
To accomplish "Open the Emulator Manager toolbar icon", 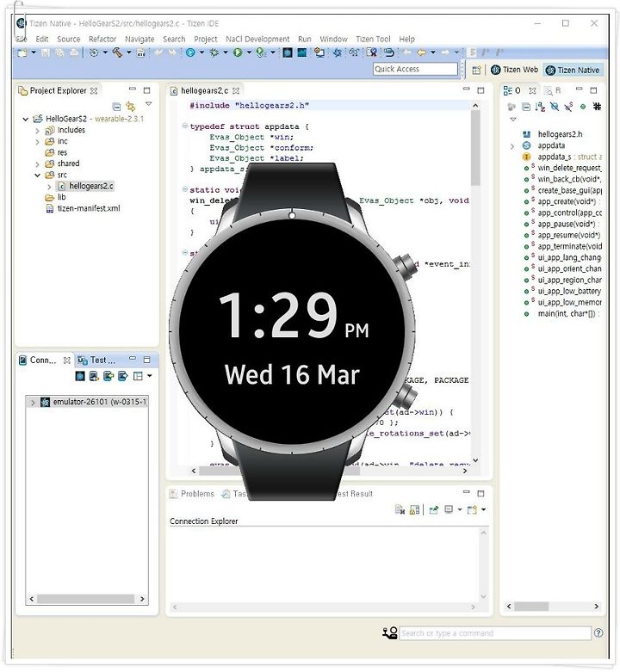I will click(288, 52).
